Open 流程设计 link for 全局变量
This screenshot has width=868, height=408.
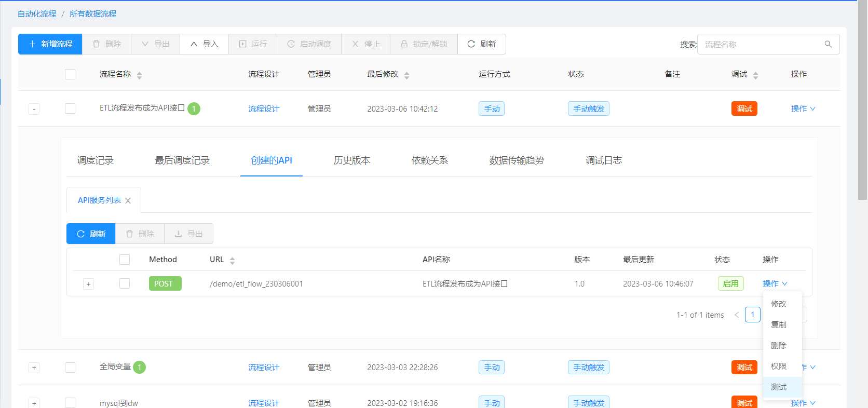click(x=264, y=367)
